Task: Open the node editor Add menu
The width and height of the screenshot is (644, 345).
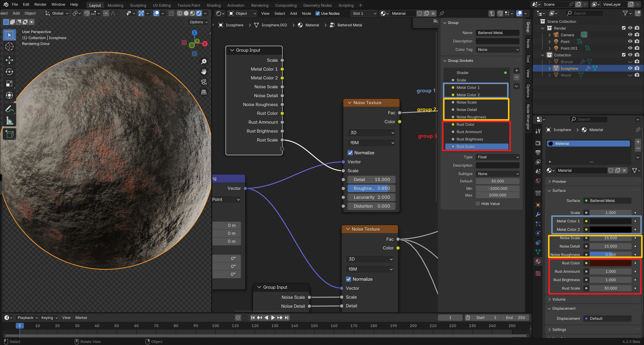Action: [x=293, y=13]
